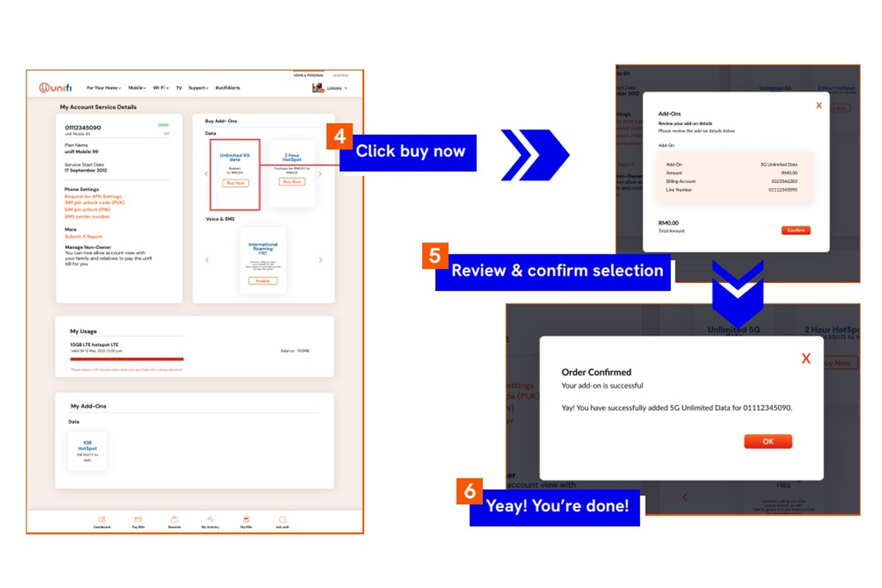Click the Submit A Report link
This screenshot has height=588, width=882.
[x=83, y=237]
